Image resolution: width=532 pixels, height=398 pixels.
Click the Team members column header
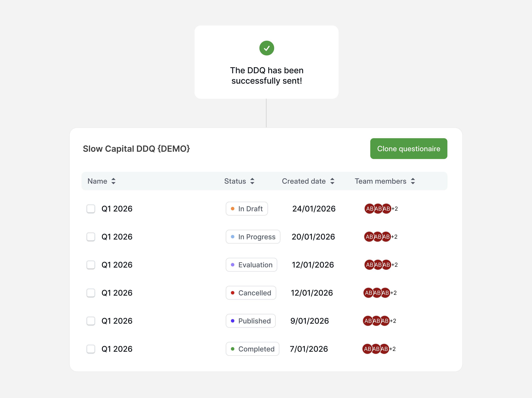380,181
